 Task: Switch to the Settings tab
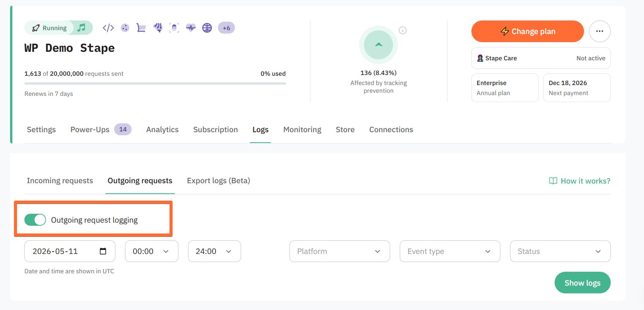[41, 129]
